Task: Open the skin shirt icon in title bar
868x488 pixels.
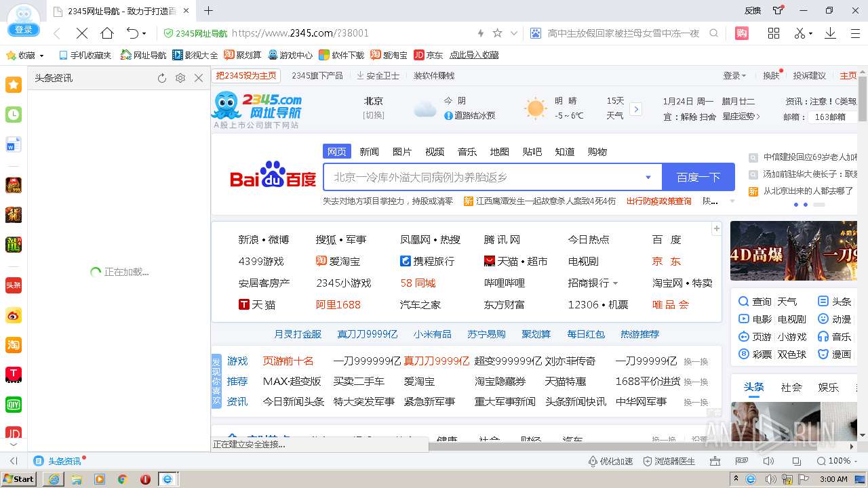Action: pos(778,10)
